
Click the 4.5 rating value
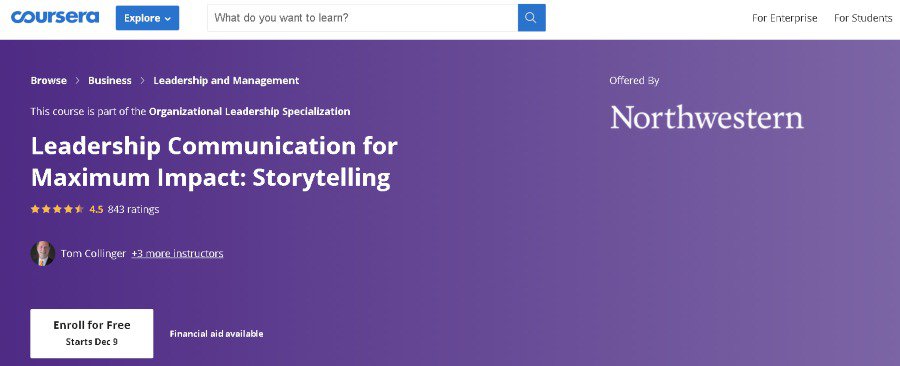pyautogui.click(x=96, y=209)
